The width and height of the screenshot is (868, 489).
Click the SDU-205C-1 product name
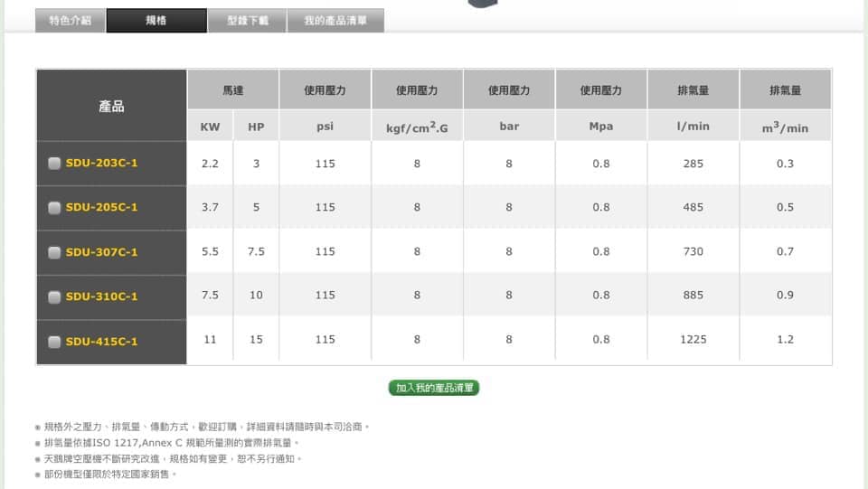click(x=101, y=208)
